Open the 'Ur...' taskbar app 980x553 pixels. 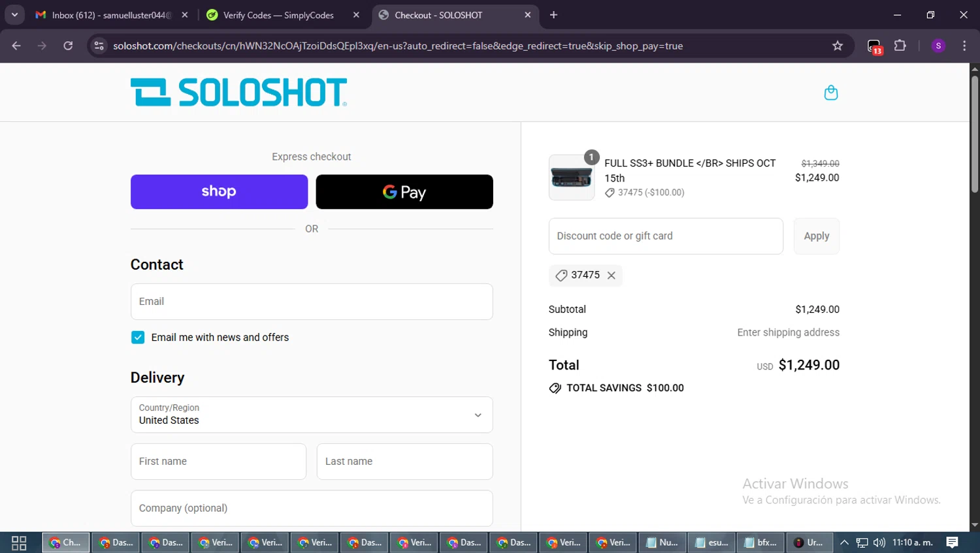(x=809, y=543)
